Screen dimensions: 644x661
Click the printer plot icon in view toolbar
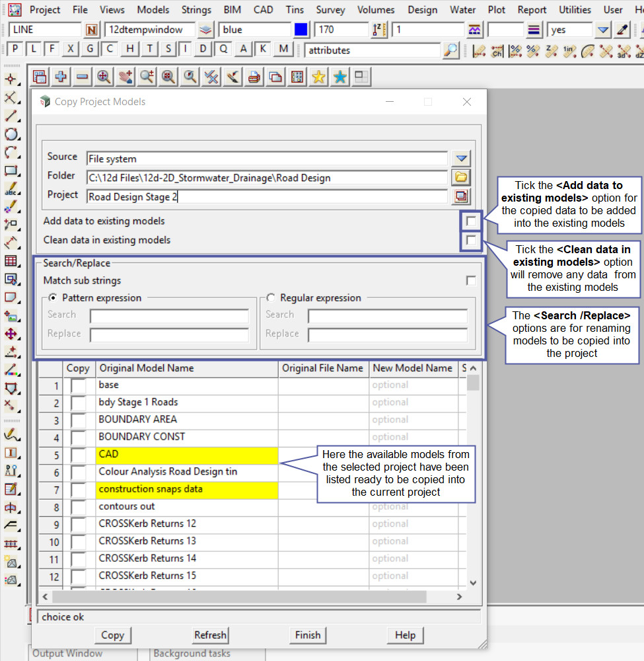point(254,77)
